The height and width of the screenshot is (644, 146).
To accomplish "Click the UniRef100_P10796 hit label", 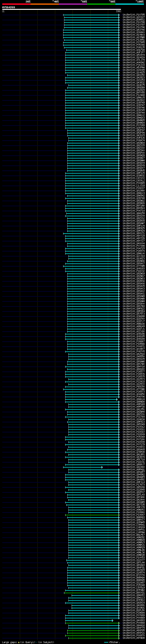I will (x=133, y=27).
